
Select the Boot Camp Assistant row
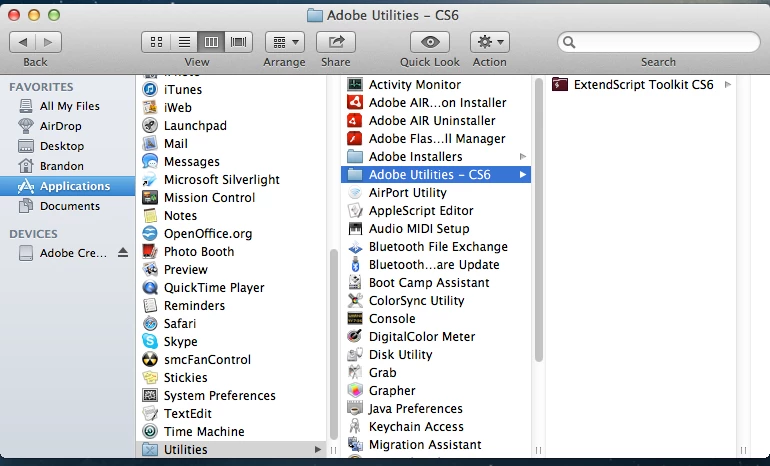pyautogui.click(x=436, y=282)
